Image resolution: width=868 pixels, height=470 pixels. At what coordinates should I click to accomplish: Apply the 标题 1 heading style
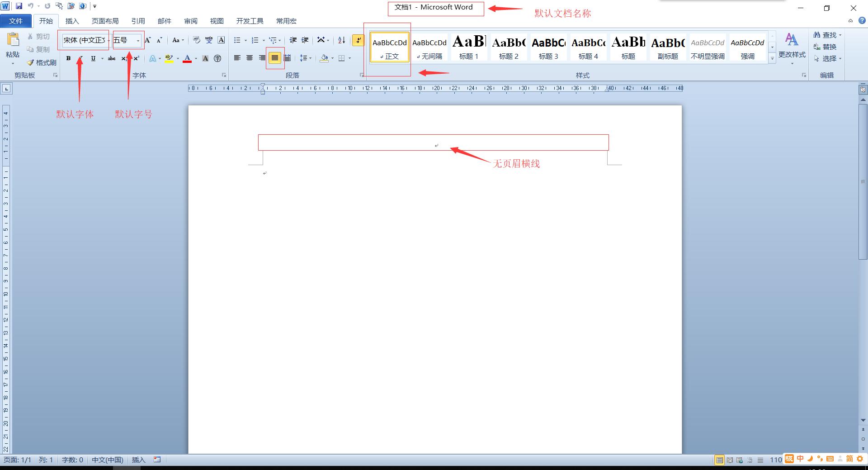click(x=469, y=47)
